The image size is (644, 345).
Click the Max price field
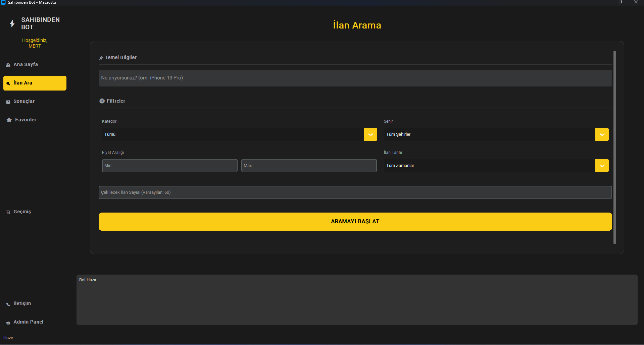309,166
